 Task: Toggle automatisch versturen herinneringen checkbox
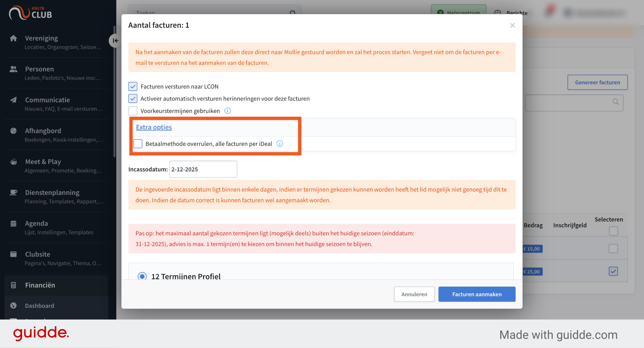(x=133, y=99)
